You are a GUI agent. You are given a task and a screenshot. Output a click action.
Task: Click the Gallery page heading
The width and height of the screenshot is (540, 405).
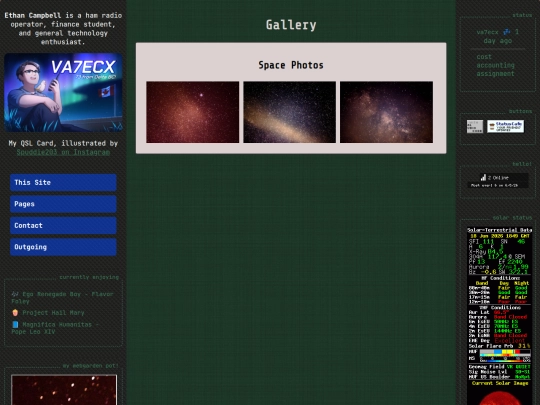[x=291, y=25]
